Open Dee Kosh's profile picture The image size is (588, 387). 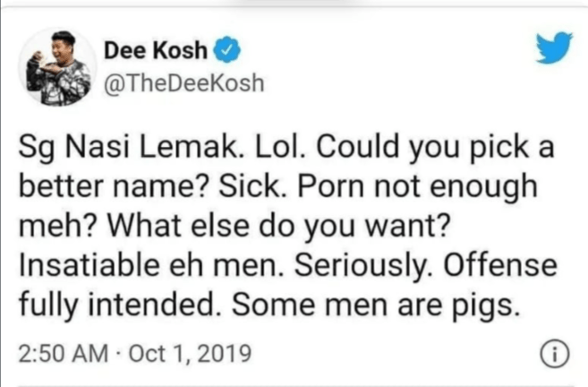coord(58,67)
